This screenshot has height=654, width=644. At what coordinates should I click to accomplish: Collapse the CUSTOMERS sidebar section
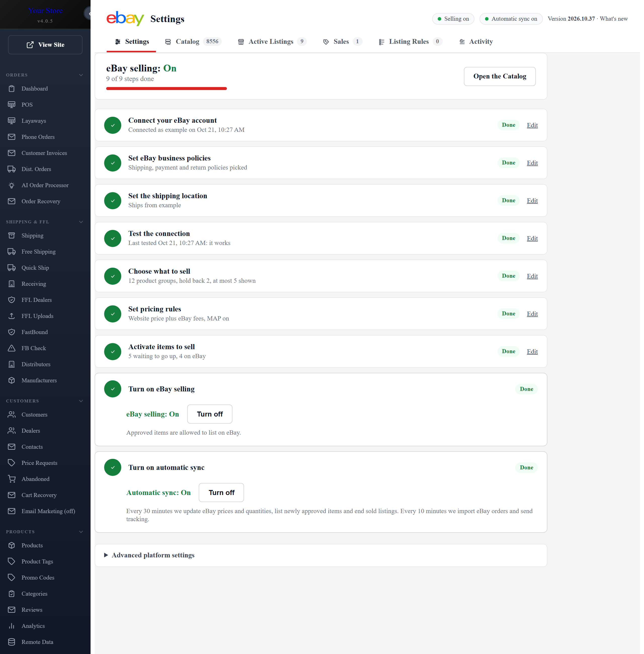point(81,401)
